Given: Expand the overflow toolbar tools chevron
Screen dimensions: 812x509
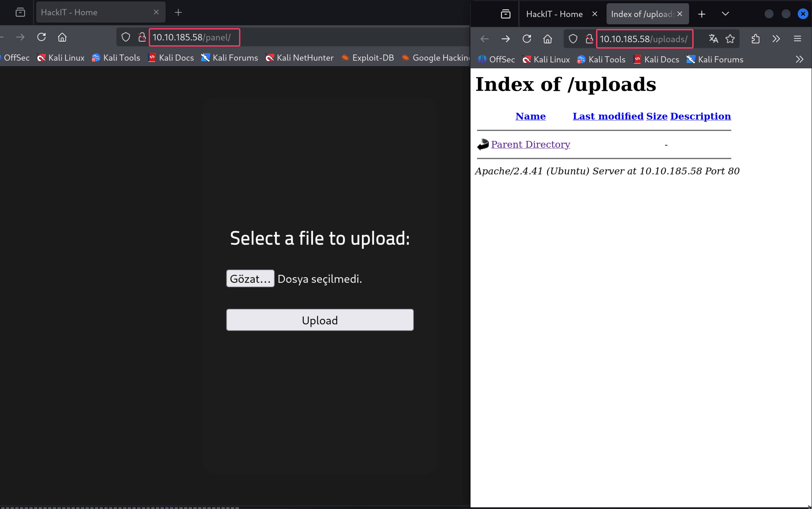Looking at the screenshot, I should (776, 39).
